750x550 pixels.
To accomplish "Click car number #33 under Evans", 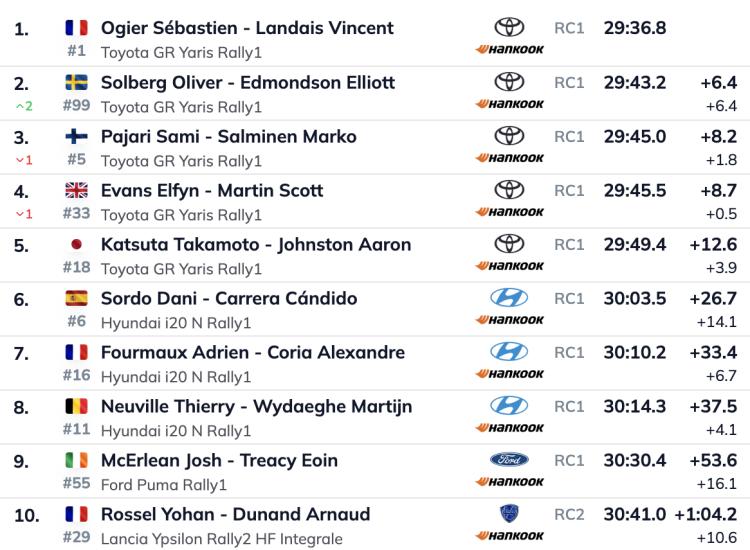I will pos(76,213).
